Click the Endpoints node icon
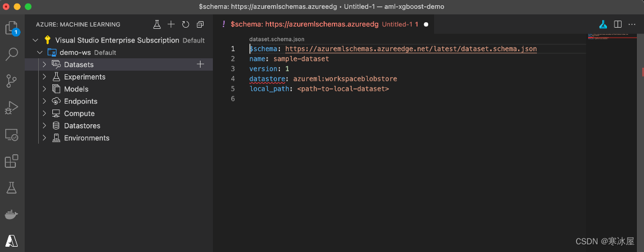Screen dimensions: 644x252 click(56, 101)
